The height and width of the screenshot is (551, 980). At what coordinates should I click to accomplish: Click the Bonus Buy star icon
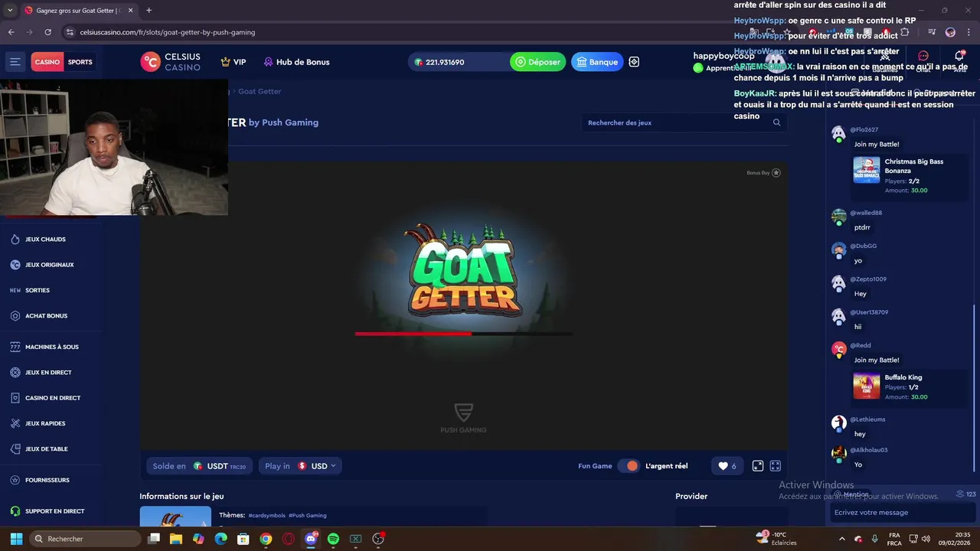tap(776, 173)
